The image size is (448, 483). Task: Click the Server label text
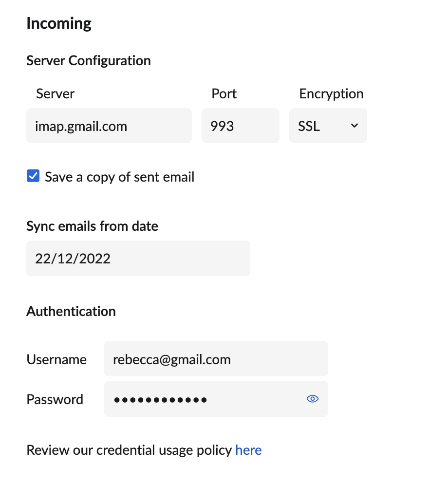coord(55,93)
